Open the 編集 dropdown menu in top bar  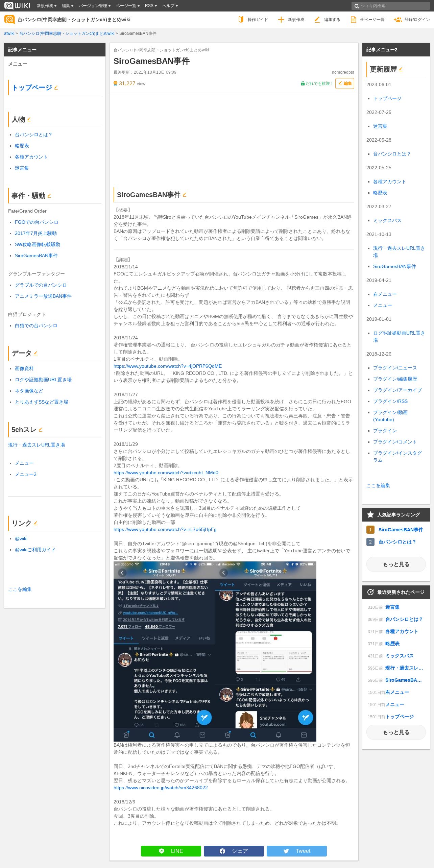coord(68,6)
